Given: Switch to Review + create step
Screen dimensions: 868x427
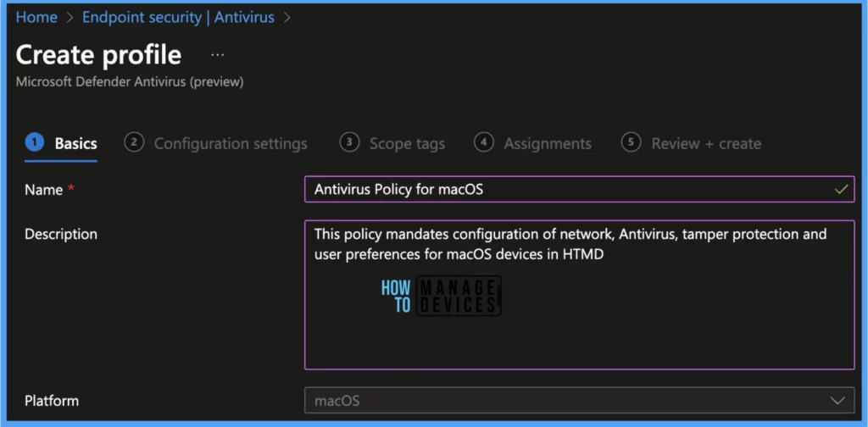Looking at the screenshot, I should [691, 143].
